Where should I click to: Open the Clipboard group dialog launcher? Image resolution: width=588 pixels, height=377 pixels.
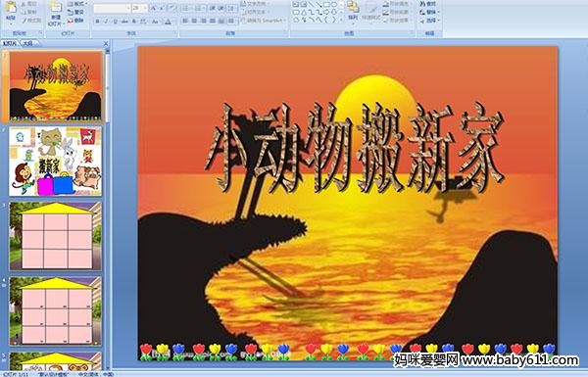coord(40,33)
